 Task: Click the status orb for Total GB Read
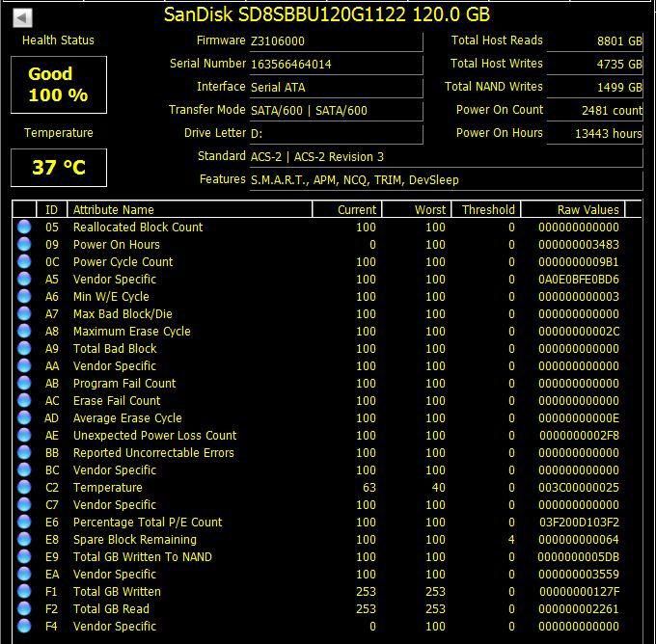[x=24, y=609]
